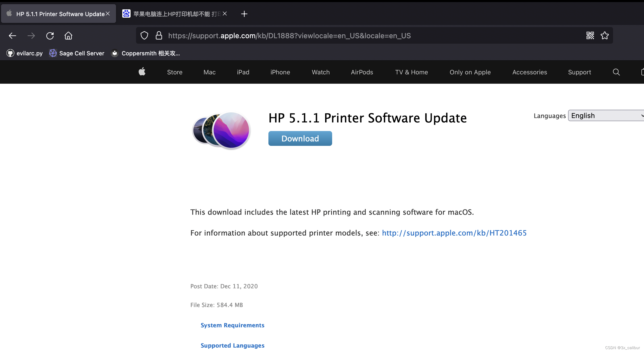The width and height of the screenshot is (644, 352).
Task: Open the TV & Home menu
Action: [x=411, y=72]
